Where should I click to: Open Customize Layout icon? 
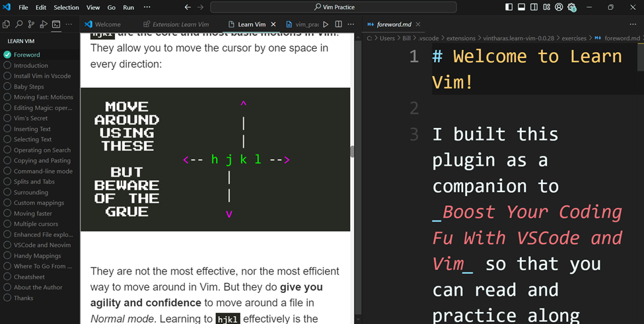coord(546,7)
